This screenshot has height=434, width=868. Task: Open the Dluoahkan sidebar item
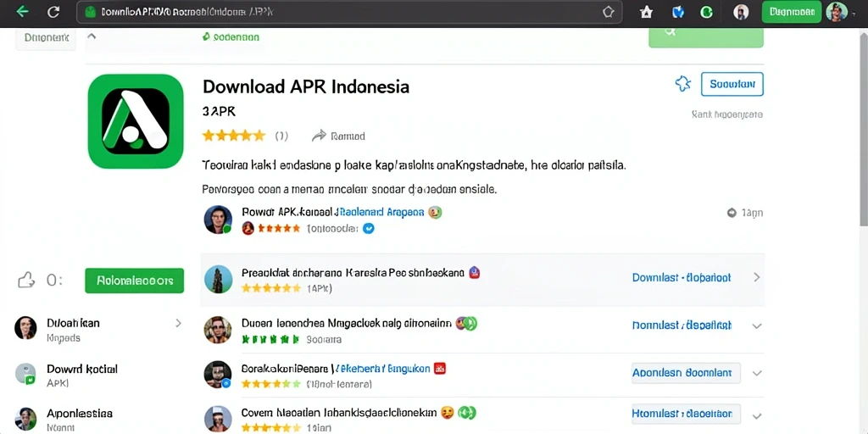coord(100,329)
